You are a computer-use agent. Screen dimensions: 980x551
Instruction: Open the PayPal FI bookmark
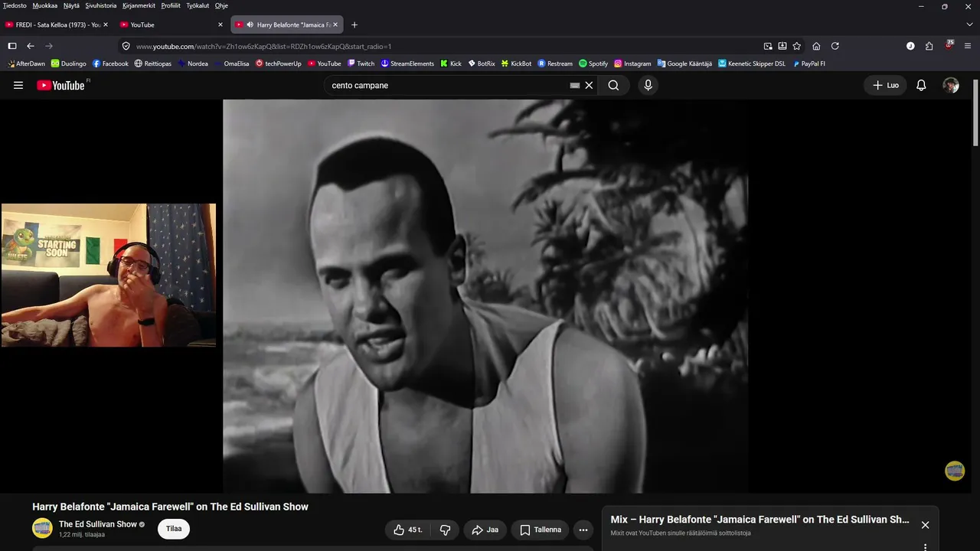808,64
